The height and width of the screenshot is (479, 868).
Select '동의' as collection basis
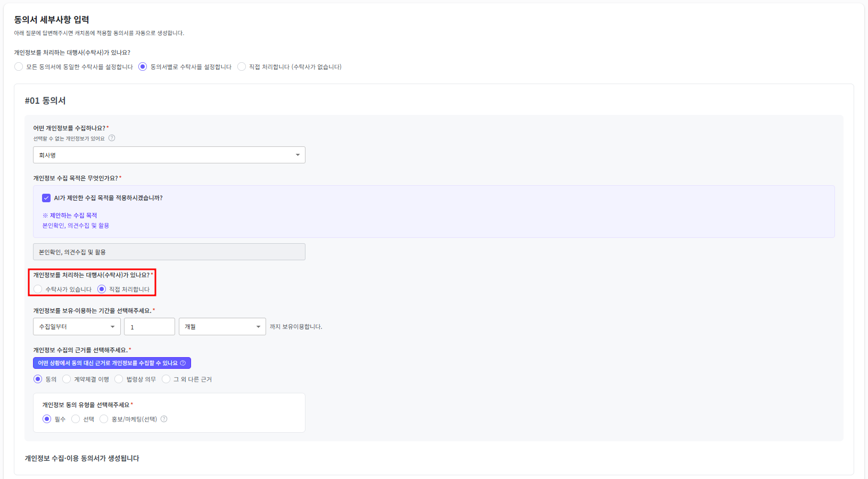38,379
